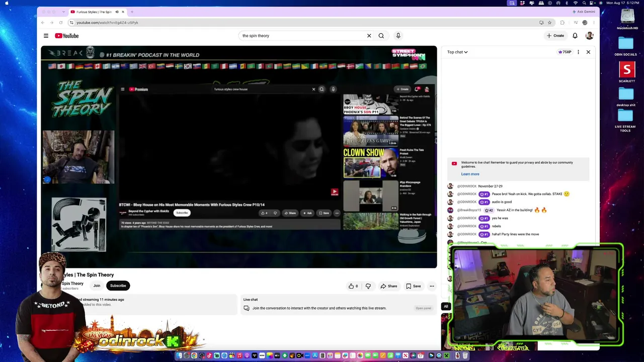Screen dimensions: 644x362
Task: Dislike the livestream video
Action: [368, 286]
